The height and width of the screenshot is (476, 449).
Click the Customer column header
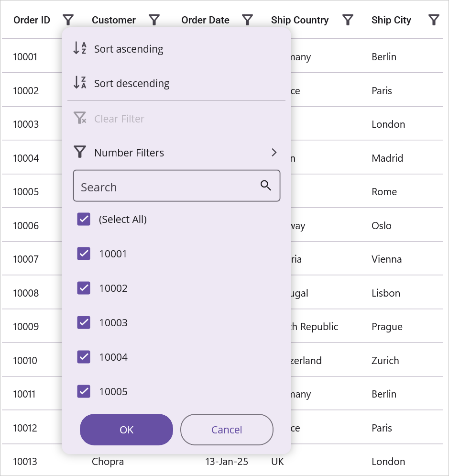(x=114, y=20)
